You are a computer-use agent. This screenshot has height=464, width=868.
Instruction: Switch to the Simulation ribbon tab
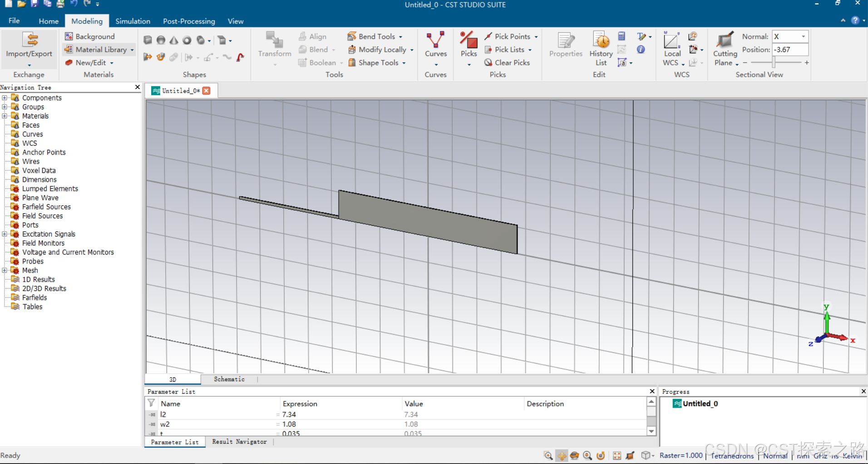(133, 21)
